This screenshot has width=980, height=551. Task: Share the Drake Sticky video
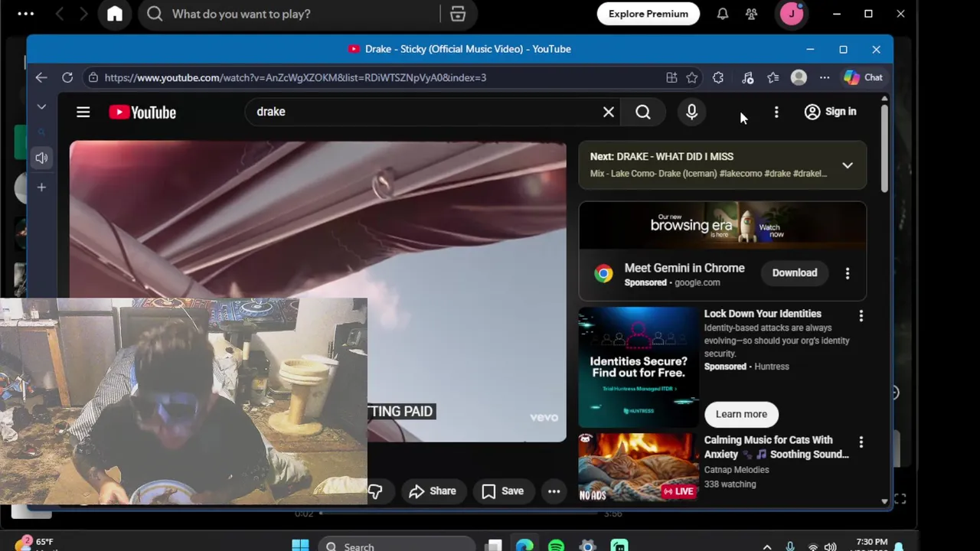pos(433,491)
